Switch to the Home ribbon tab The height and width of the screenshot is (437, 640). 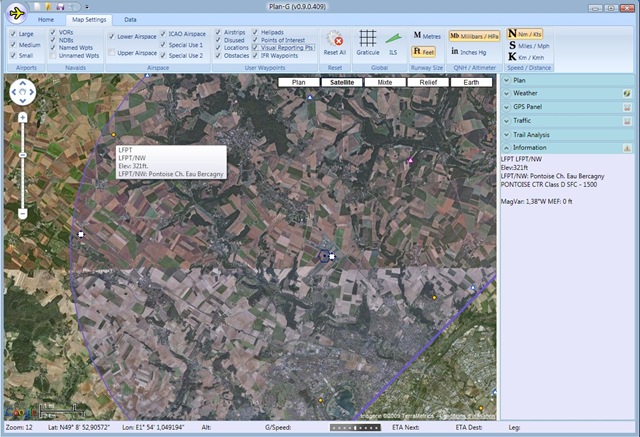46,20
